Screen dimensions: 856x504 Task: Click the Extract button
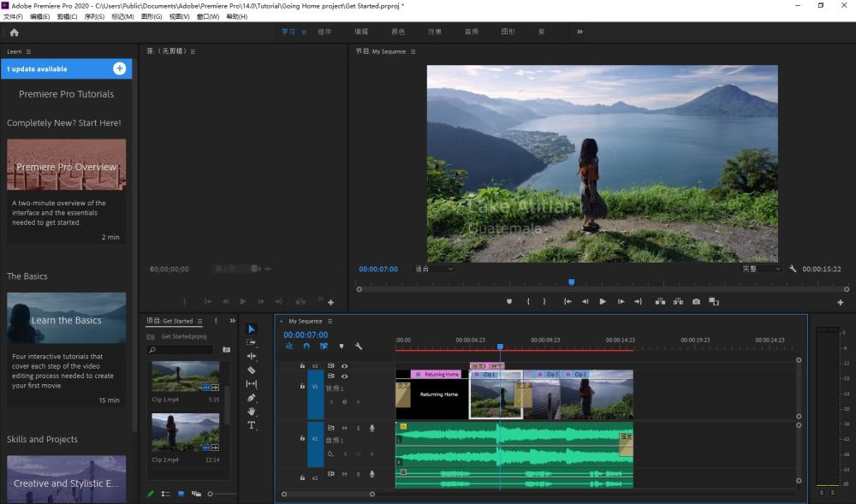click(678, 302)
